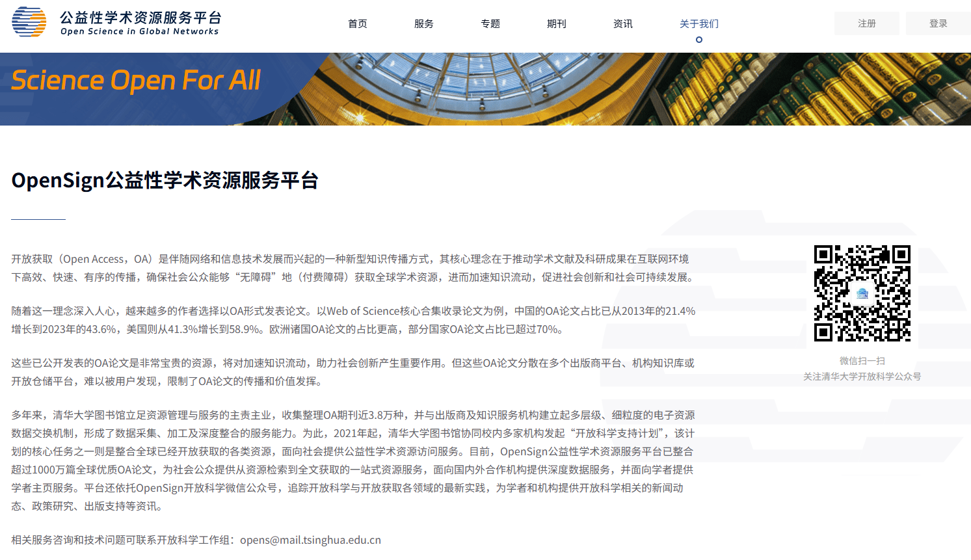The image size is (971, 560).
Task: Click the OpenSign公益性学术资源服务平台 heading
Action: coord(165,180)
